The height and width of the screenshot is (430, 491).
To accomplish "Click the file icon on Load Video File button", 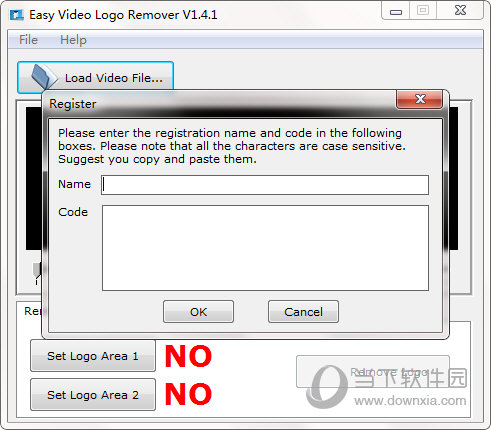I will [x=44, y=77].
